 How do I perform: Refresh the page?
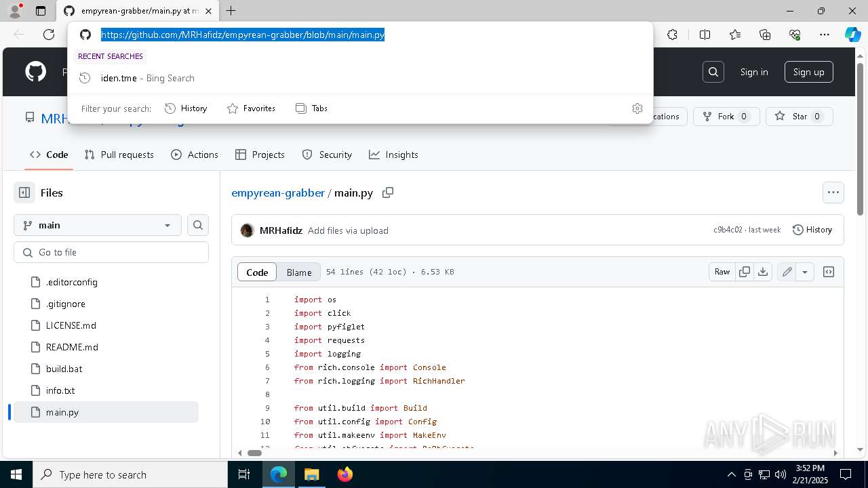(49, 35)
